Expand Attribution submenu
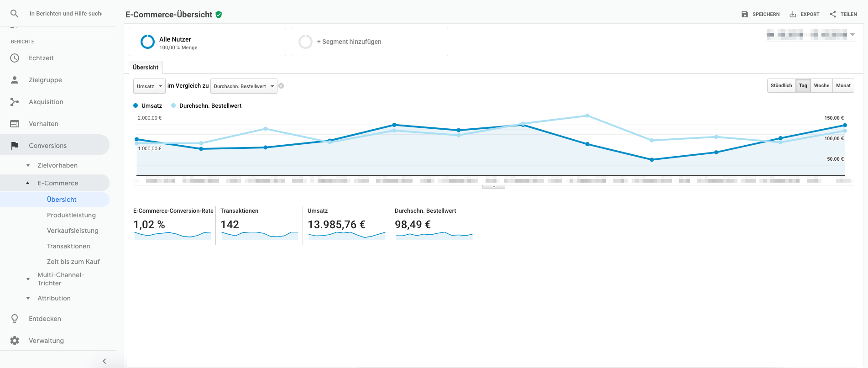 click(28, 299)
